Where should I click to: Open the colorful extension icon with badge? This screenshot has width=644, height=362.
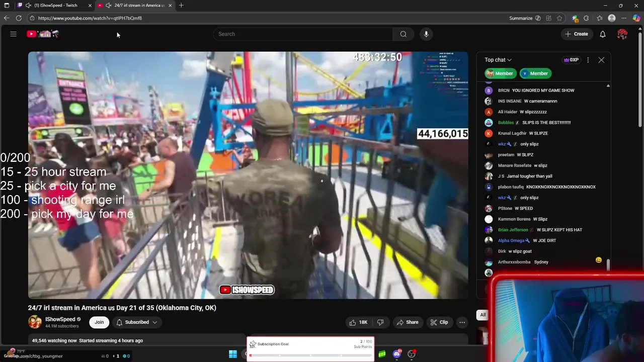tap(575, 18)
